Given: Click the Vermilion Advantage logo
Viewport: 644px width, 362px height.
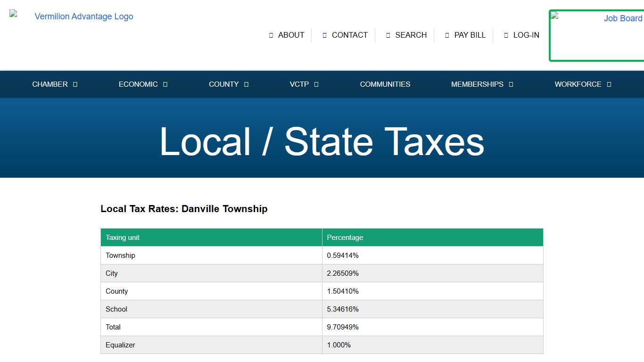Looking at the screenshot, I should 83,16.
